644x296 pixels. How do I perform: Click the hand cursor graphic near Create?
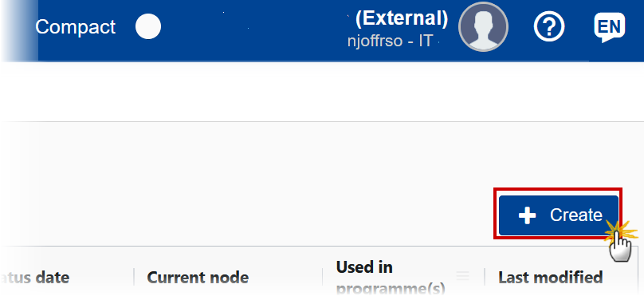(x=620, y=246)
